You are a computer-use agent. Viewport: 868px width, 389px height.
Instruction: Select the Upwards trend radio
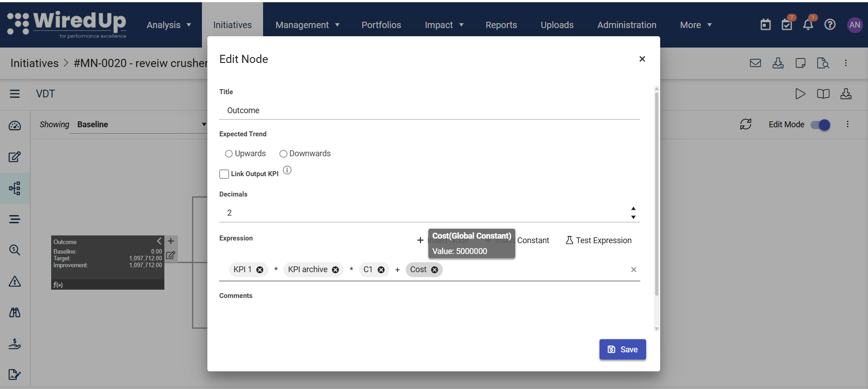229,154
